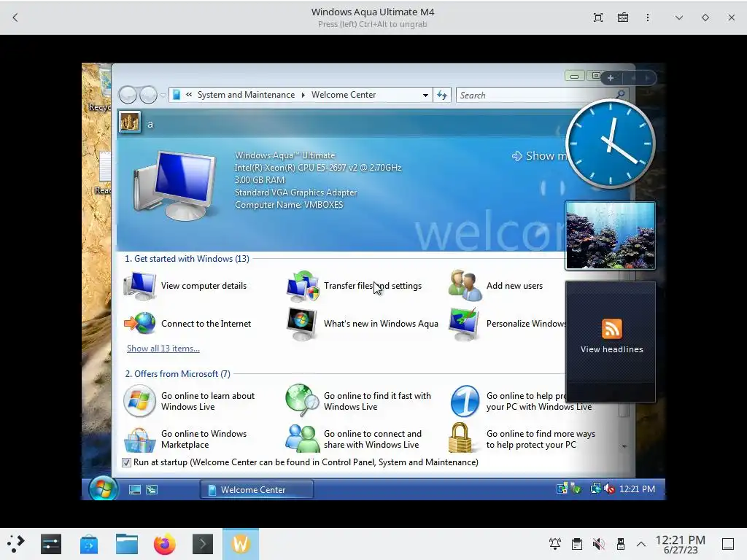Image resolution: width=747 pixels, height=560 pixels.
Task: Click the host notifications bell icon
Action: [x=554, y=544]
